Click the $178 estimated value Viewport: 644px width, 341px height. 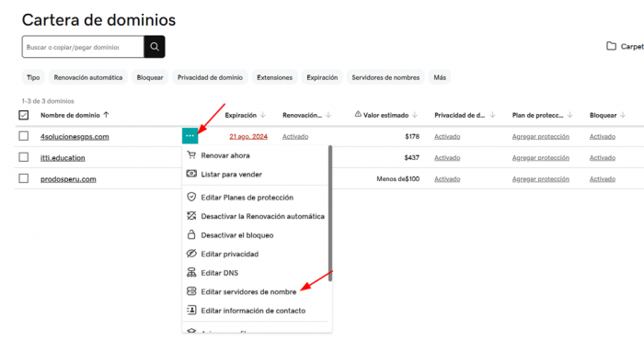click(412, 137)
